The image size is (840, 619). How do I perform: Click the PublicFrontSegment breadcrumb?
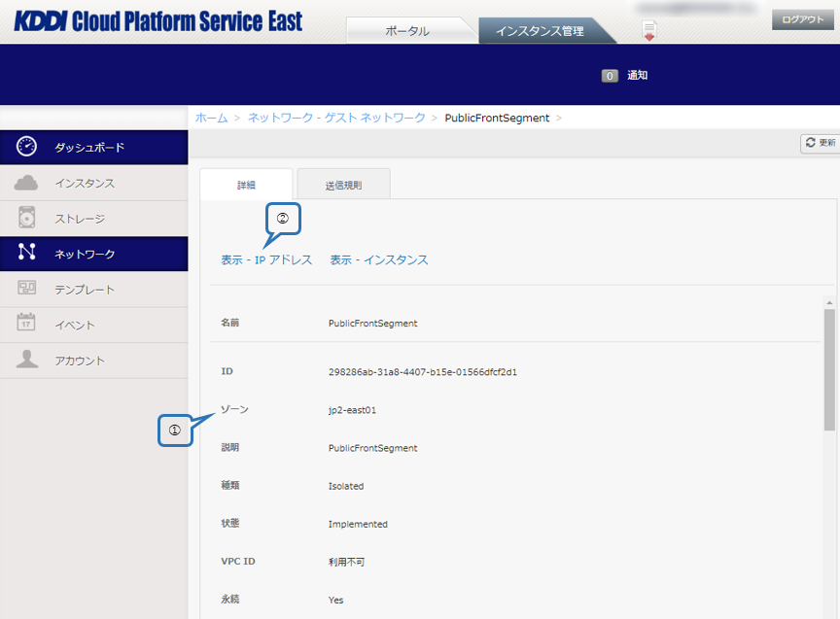pos(497,118)
